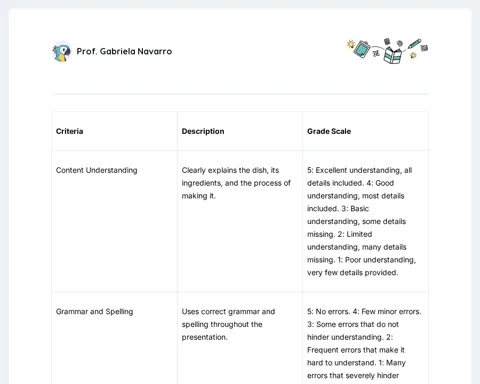Screen dimensions: 480x384
Task: Click the Grammar and Spelling criteria cell
Action: pyautogui.click(x=114, y=338)
